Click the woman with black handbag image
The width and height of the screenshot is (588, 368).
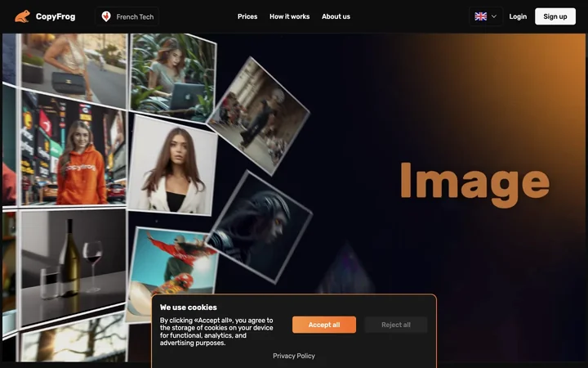click(73, 70)
